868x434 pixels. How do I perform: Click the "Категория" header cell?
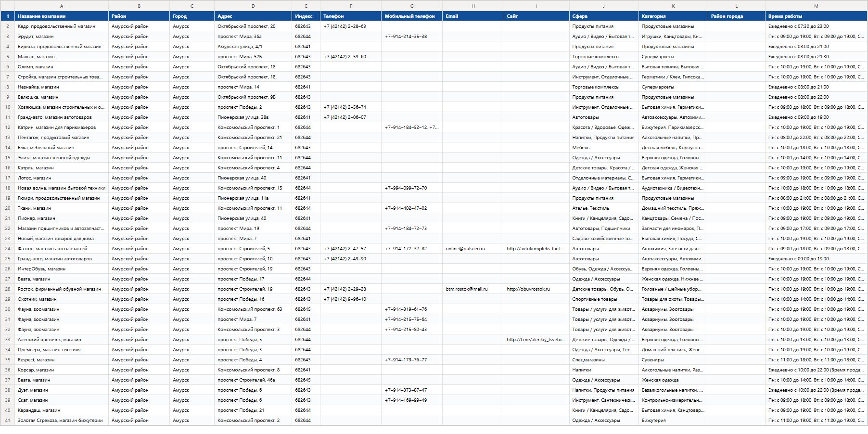point(673,16)
